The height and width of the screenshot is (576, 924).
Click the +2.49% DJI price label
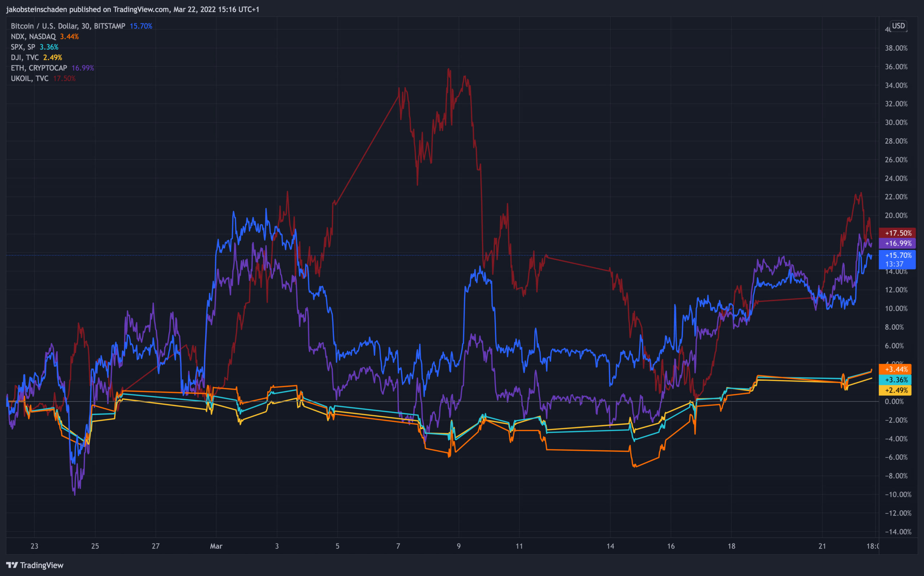[895, 390]
